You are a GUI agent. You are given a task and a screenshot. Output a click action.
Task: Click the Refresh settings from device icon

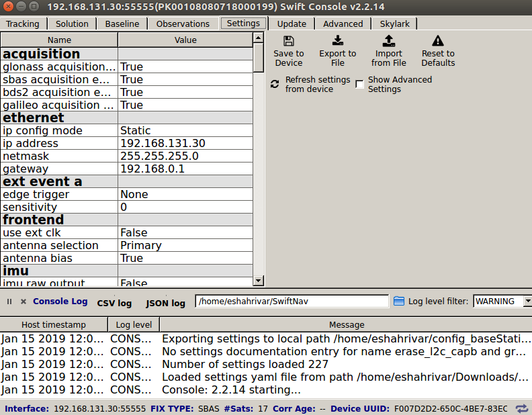(x=274, y=85)
